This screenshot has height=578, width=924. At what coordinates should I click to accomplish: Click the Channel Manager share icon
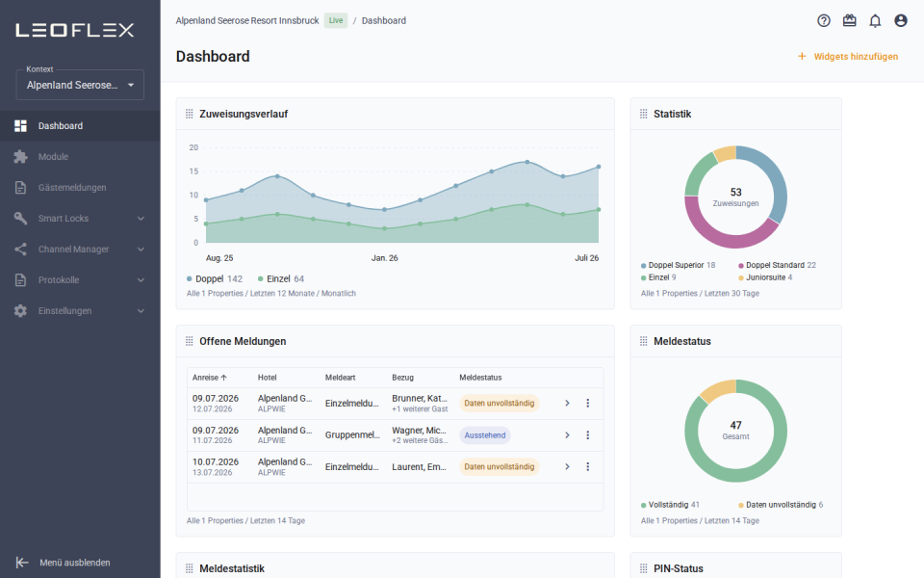click(20, 249)
